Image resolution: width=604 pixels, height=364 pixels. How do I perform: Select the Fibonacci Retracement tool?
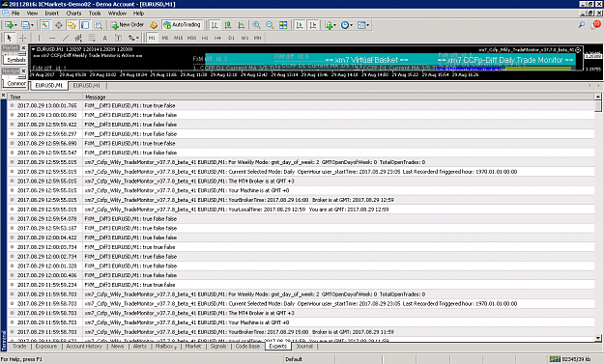point(92,38)
